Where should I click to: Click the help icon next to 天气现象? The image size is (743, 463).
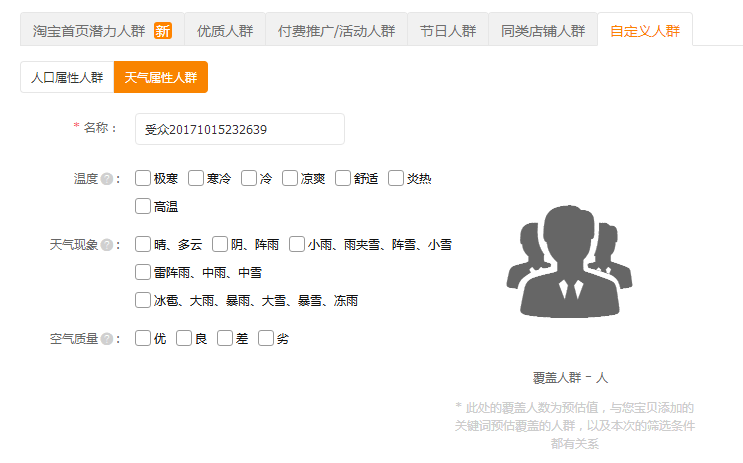(x=107, y=245)
